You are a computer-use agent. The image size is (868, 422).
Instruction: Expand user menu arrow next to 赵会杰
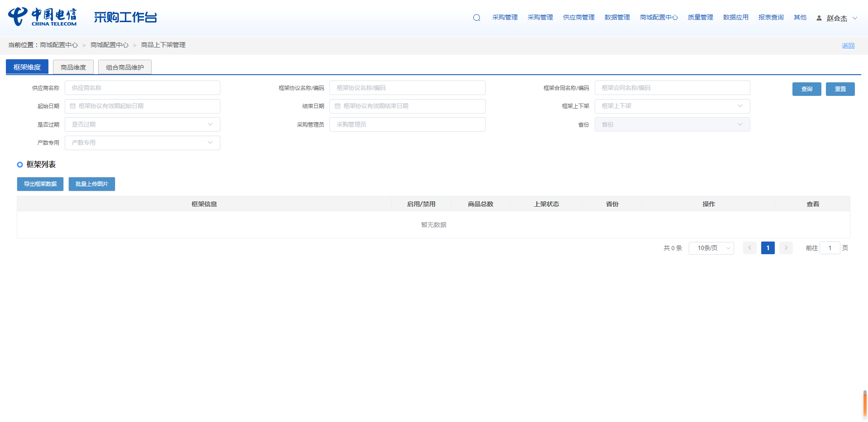click(855, 18)
